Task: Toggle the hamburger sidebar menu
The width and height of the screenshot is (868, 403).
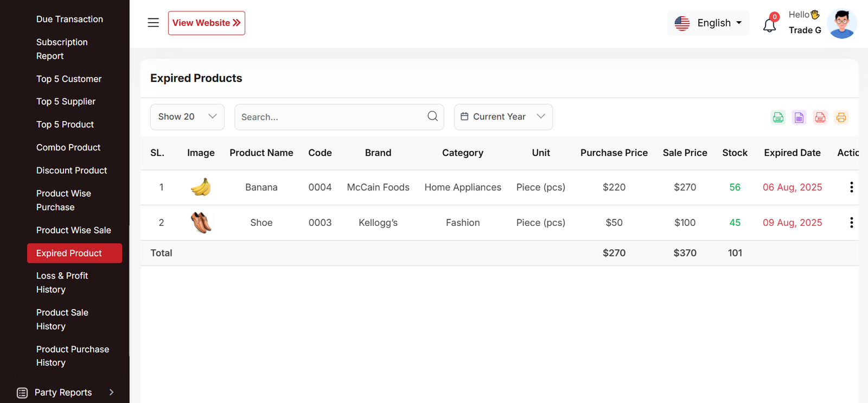Action: click(154, 23)
